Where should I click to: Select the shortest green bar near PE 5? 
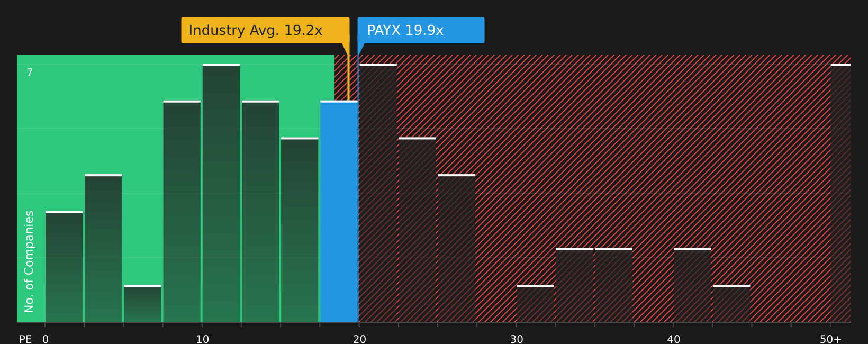pyautogui.click(x=143, y=303)
